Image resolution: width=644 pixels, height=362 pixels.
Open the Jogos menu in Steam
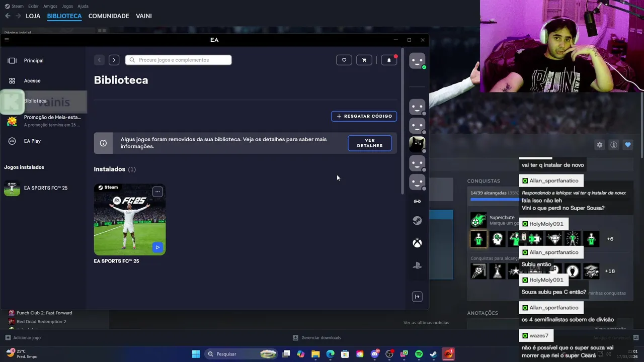pyautogui.click(x=67, y=6)
